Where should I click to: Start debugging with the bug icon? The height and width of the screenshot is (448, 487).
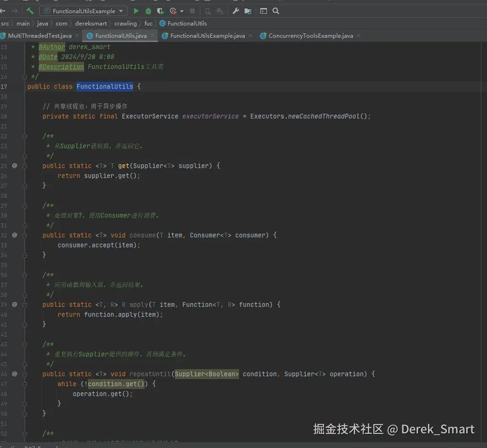[148, 11]
